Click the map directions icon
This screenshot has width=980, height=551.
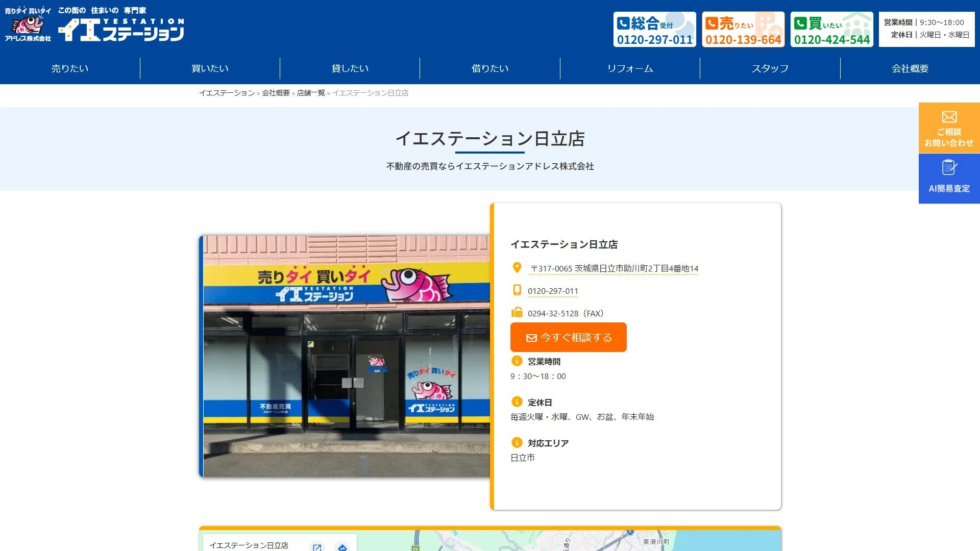342,547
